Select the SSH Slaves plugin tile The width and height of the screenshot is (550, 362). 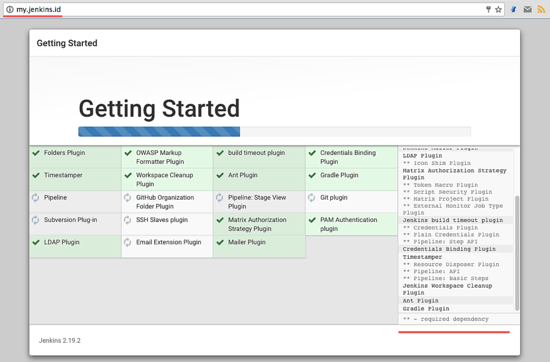(167, 224)
